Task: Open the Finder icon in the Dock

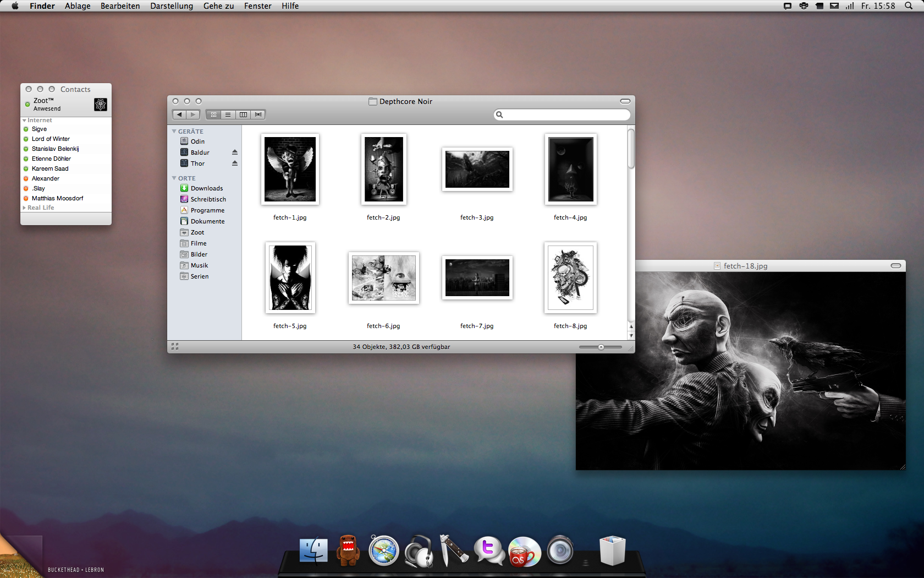Action: 313,551
